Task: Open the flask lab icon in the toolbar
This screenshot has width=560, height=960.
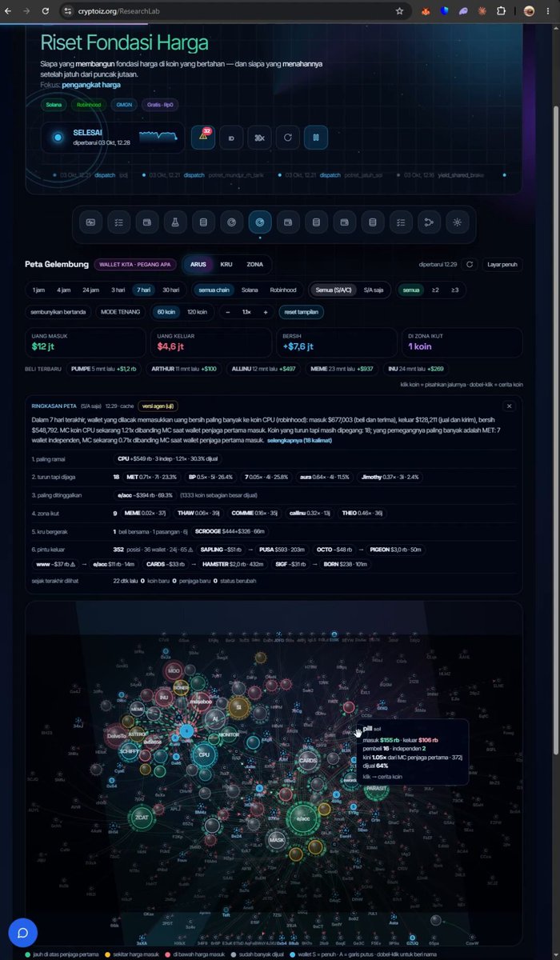Action: [x=175, y=222]
